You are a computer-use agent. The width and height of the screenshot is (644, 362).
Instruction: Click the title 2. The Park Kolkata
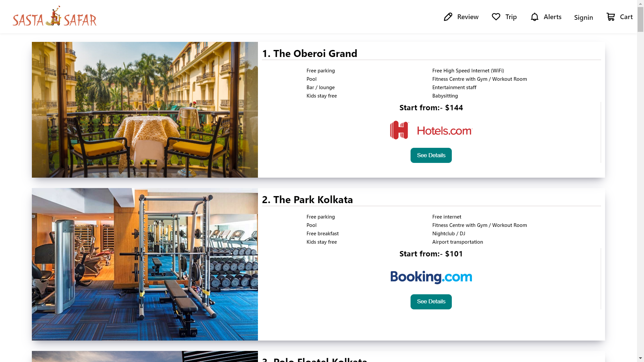pyautogui.click(x=307, y=199)
